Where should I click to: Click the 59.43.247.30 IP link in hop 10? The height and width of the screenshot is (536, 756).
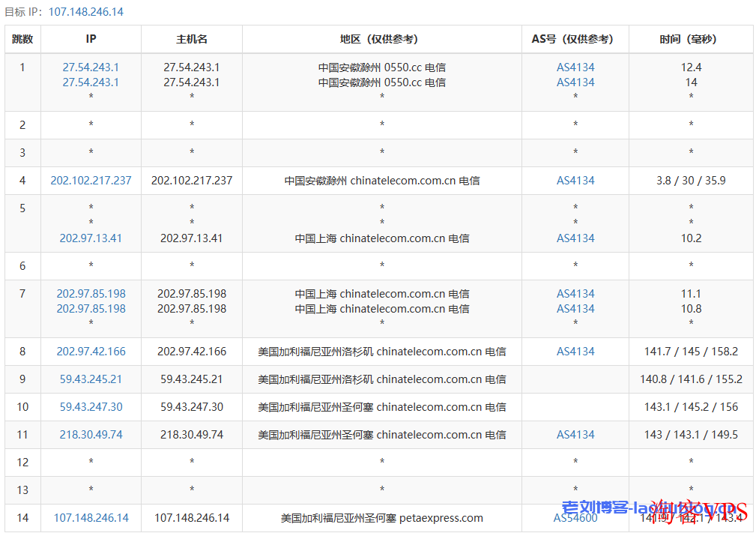[91, 407]
